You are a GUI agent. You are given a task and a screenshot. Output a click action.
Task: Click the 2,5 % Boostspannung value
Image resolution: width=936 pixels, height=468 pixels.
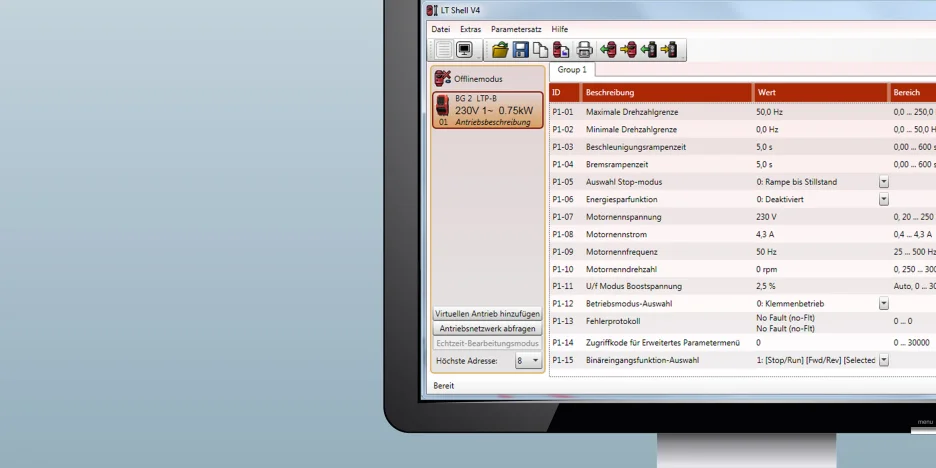[766, 287]
